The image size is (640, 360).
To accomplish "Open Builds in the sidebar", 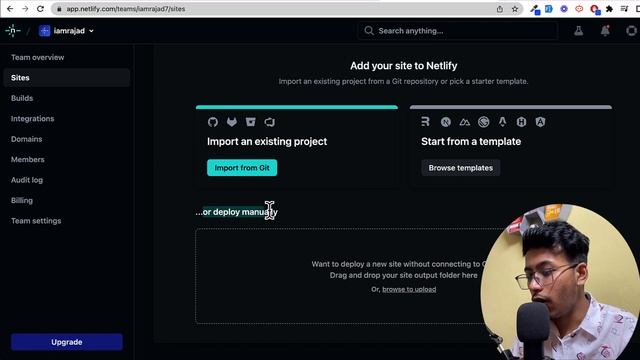I will (22, 98).
